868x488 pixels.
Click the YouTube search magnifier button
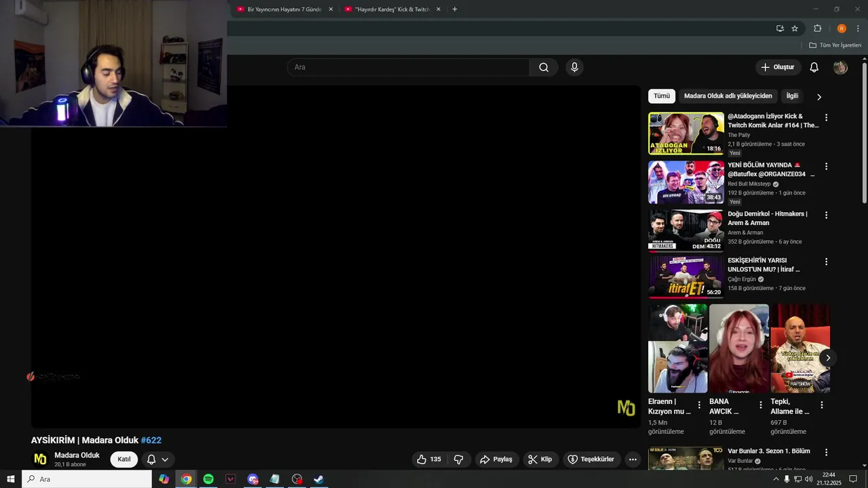tap(544, 67)
